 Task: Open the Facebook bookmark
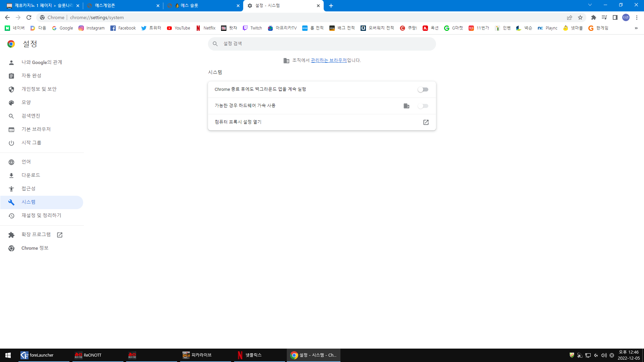click(123, 28)
